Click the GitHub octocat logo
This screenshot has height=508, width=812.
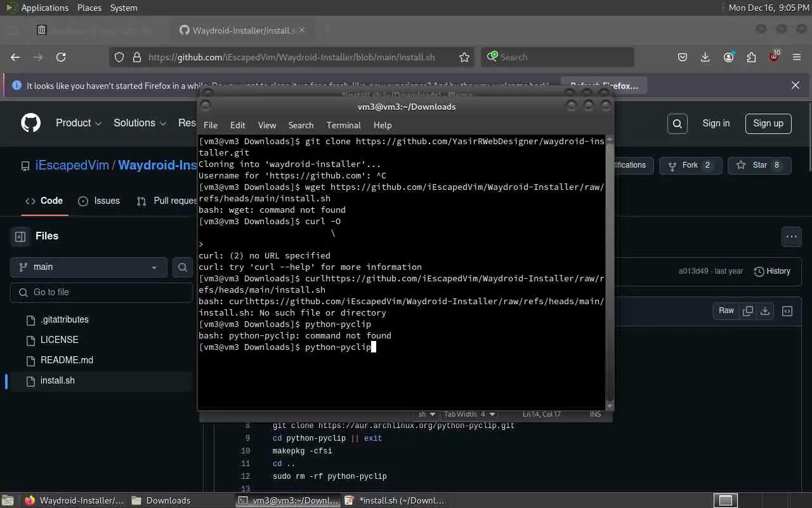pos(31,123)
